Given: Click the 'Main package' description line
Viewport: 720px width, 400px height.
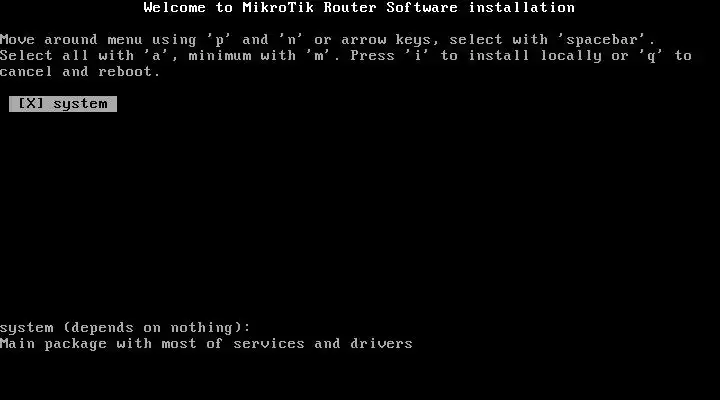Looking at the screenshot, I should (x=206, y=344).
